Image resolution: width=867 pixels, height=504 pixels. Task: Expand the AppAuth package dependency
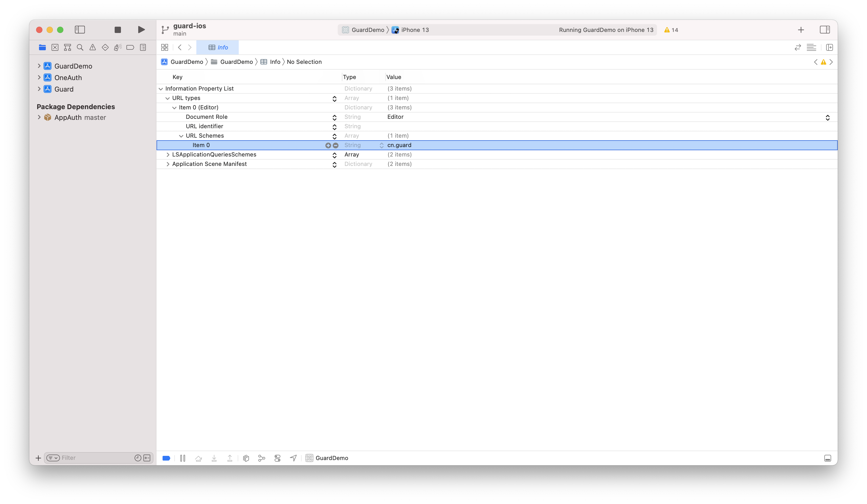click(x=39, y=117)
